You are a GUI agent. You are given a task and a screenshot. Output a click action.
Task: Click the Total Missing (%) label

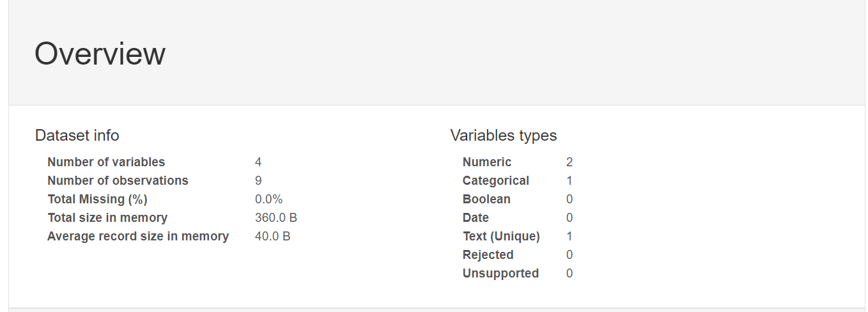[x=97, y=199]
